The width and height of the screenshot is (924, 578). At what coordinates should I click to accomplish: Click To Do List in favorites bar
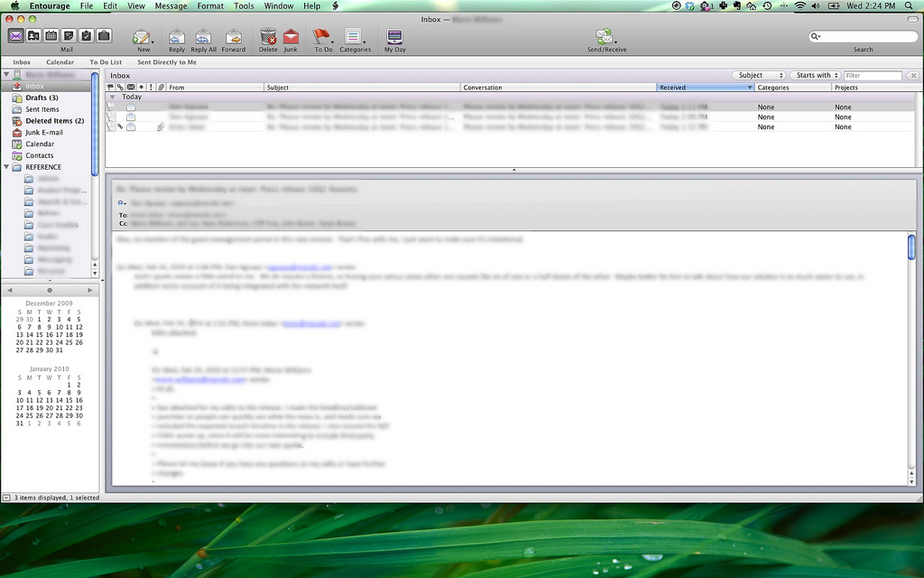(x=106, y=62)
